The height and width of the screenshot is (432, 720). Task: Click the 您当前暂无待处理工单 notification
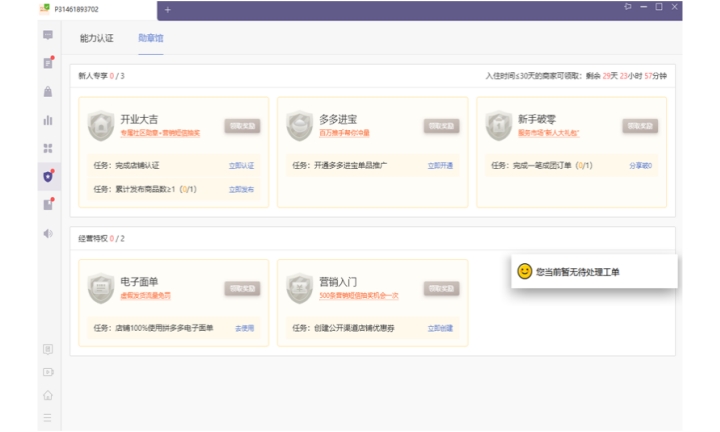(594, 271)
